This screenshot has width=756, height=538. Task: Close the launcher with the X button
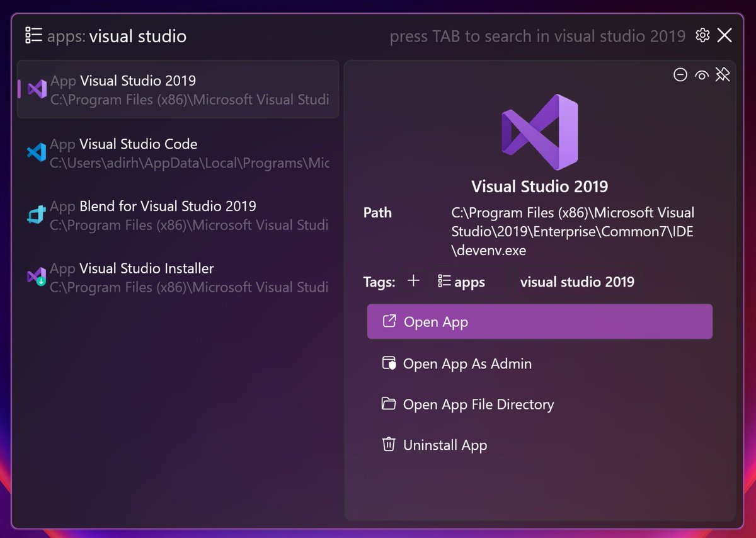tap(724, 35)
